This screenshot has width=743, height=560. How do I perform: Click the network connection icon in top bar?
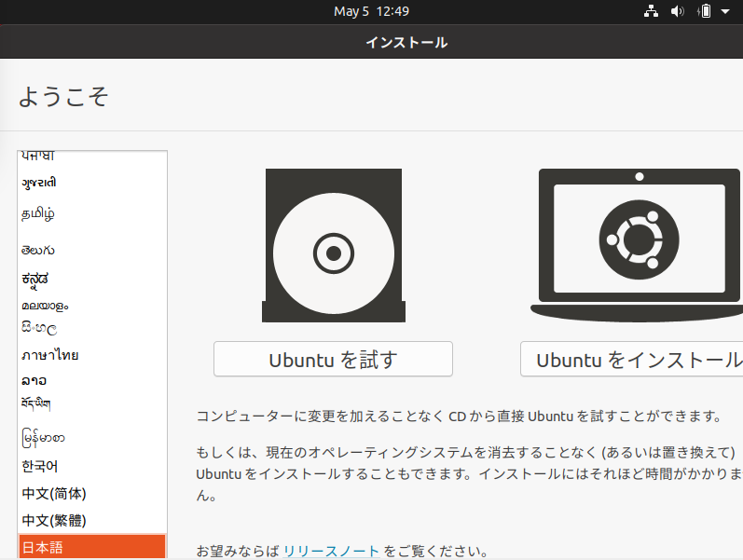click(x=651, y=11)
